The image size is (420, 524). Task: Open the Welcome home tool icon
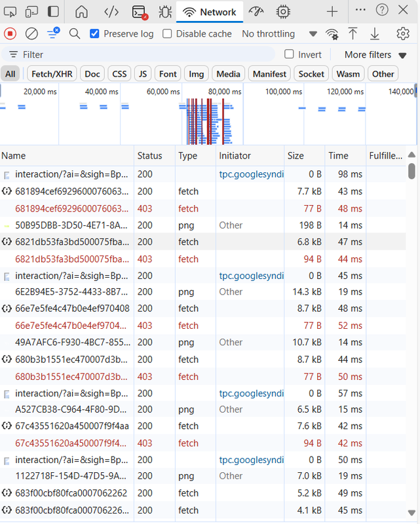click(x=82, y=12)
